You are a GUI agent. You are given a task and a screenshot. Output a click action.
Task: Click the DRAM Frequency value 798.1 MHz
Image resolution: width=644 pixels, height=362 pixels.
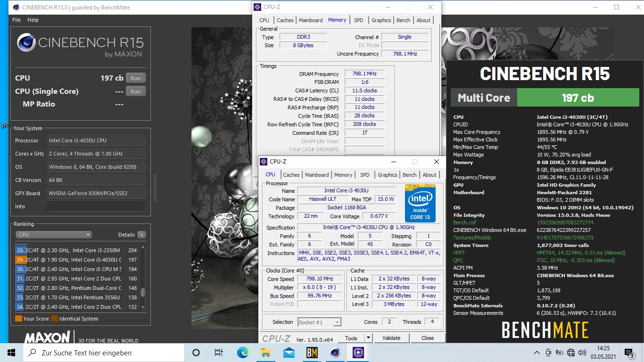tap(364, 74)
